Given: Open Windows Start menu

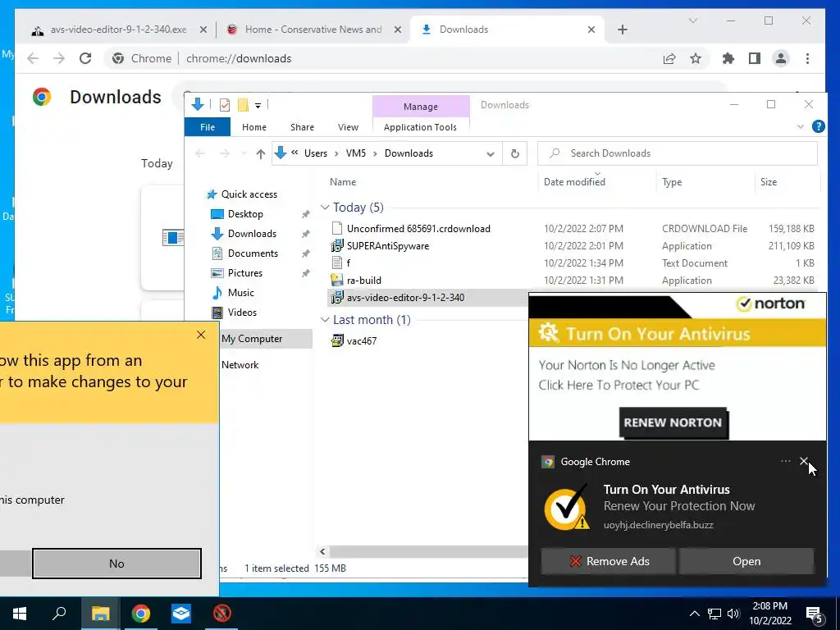Looking at the screenshot, I should pos(20,614).
